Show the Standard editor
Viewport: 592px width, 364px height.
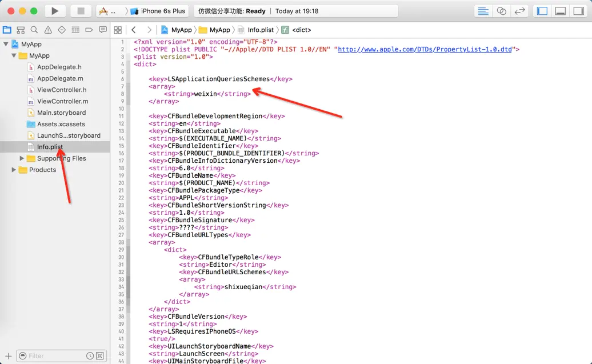click(483, 11)
